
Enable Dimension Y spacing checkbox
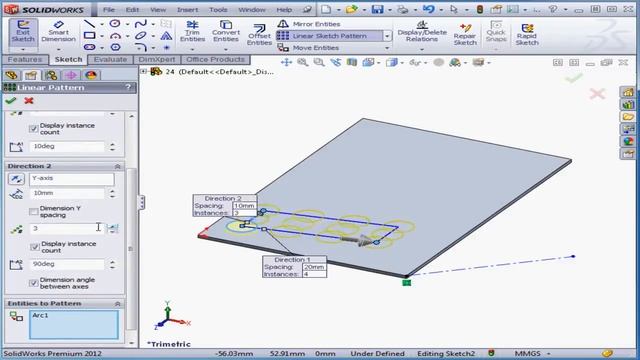33,211
